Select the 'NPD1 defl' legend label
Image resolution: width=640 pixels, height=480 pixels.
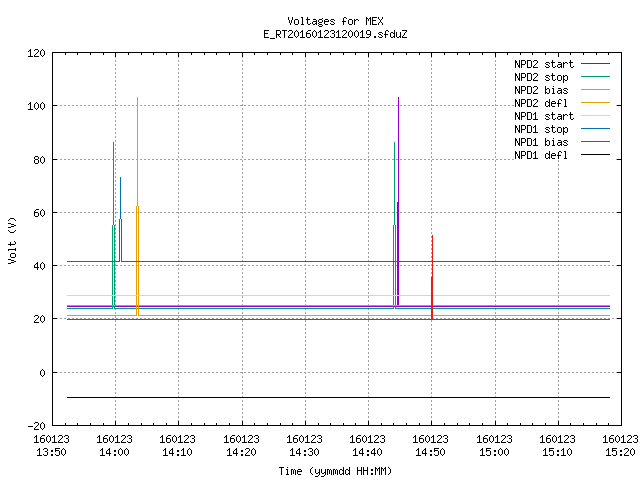click(x=541, y=155)
